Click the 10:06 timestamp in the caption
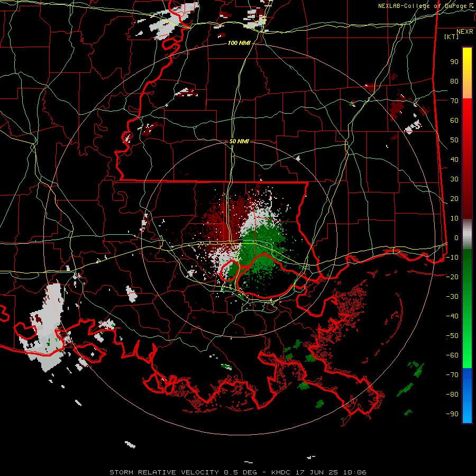476x476 pixels. pyautogui.click(x=355, y=472)
